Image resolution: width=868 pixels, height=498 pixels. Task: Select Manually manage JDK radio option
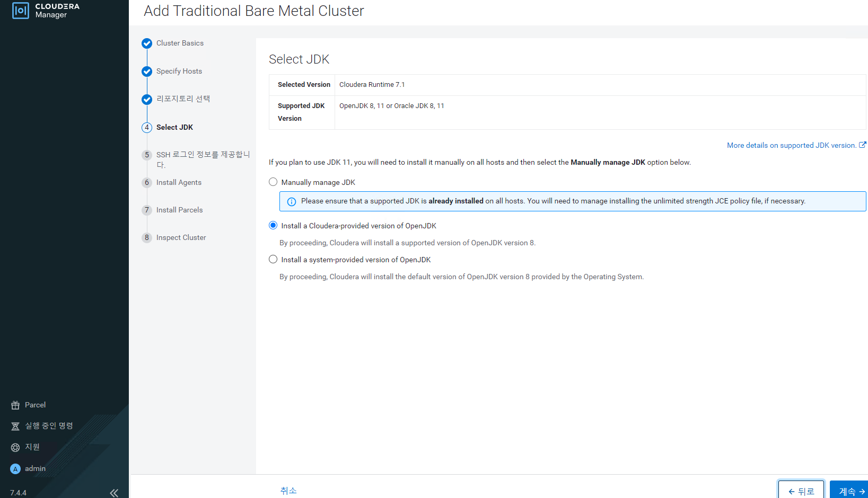273,182
